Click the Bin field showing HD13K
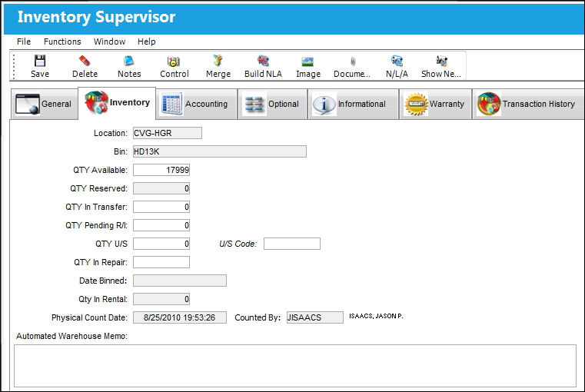585x392 pixels. 220,151
